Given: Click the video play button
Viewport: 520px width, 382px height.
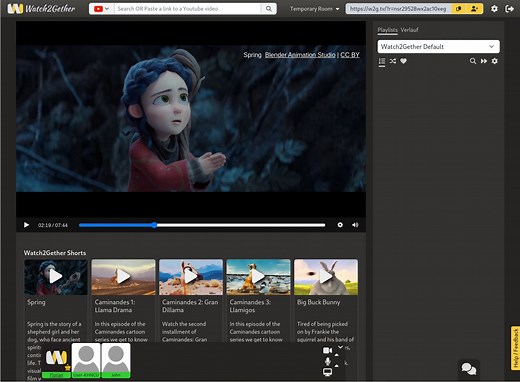Looking at the screenshot, I should coord(26,225).
